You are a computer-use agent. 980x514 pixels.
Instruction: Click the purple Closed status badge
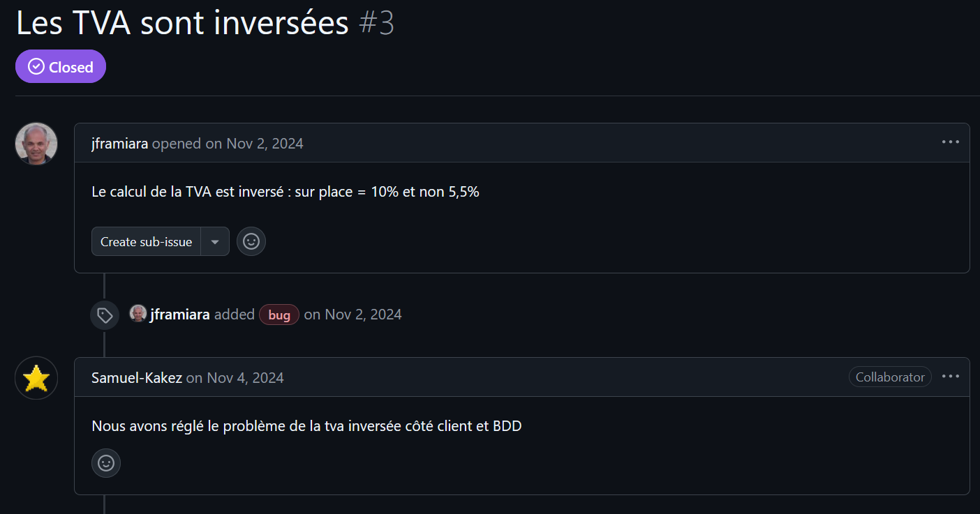61,67
